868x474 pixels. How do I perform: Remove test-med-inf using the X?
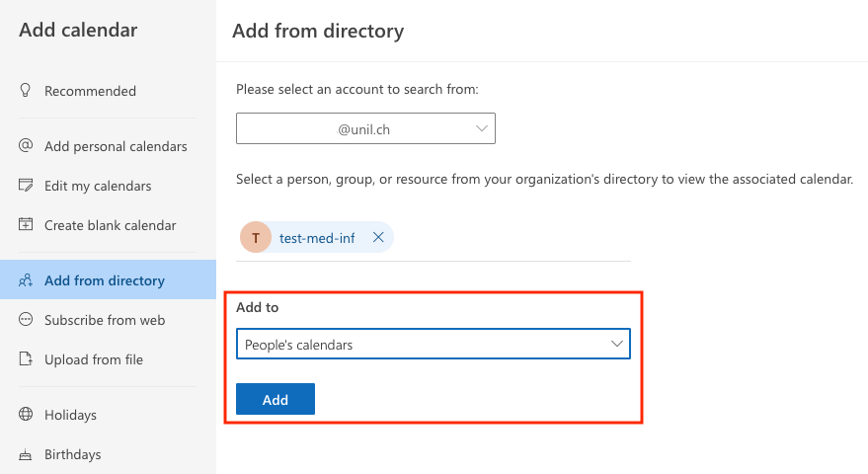[378, 238]
